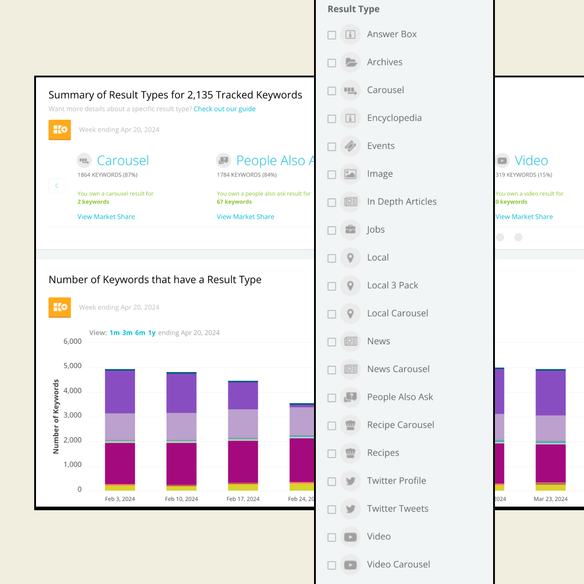Click the People Also Ask icon in filter list
The height and width of the screenshot is (584, 584).
[350, 397]
